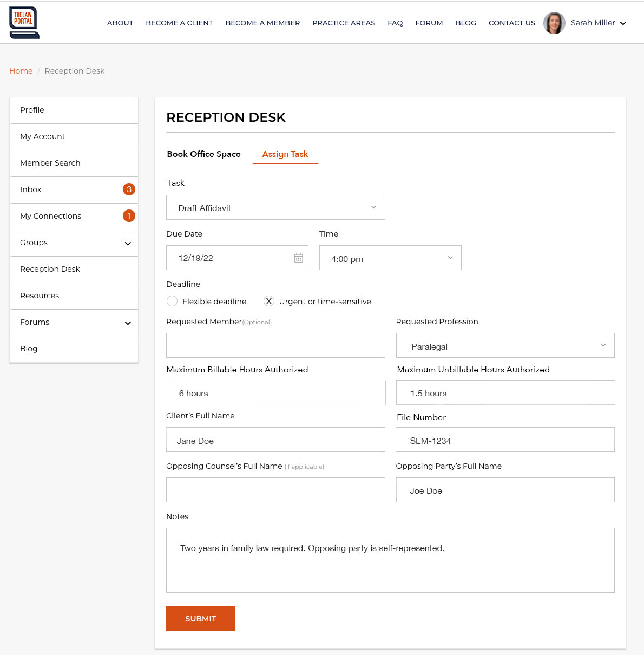
Task: Click The Law Portal logo
Action: pos(24,23)
